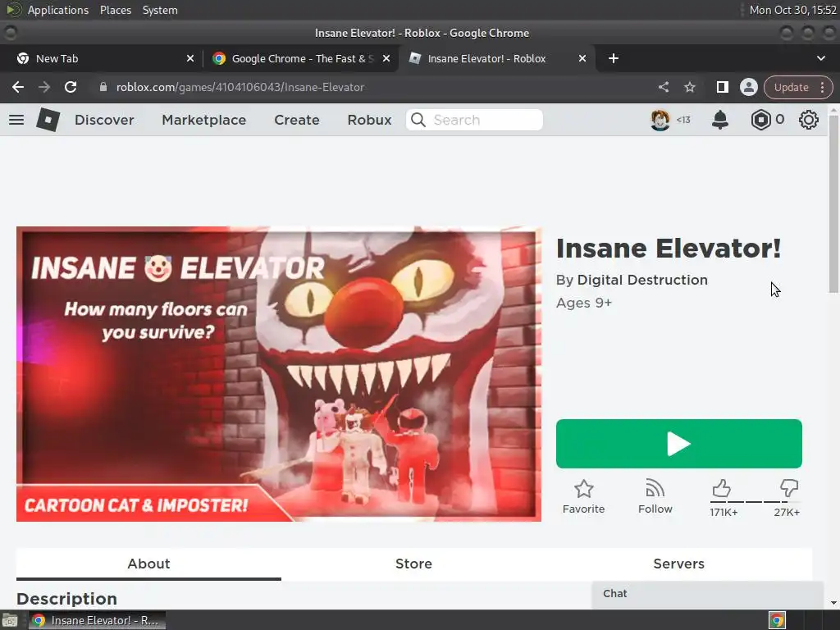Open the notifications bell
This screenshot has height=630, width=840.
tap(720, 120)
